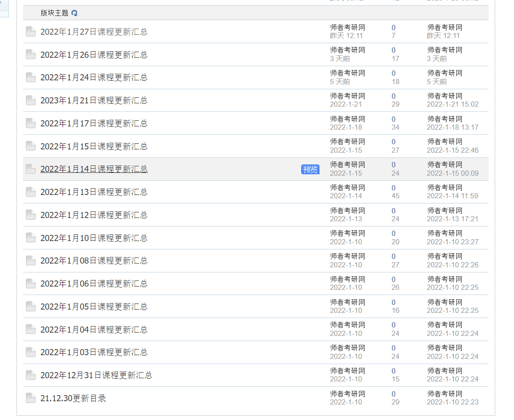514x420 pixels.
Task: Open the thread 2022年1月14日课程更新汇总
Action: [x=93, y=169]
